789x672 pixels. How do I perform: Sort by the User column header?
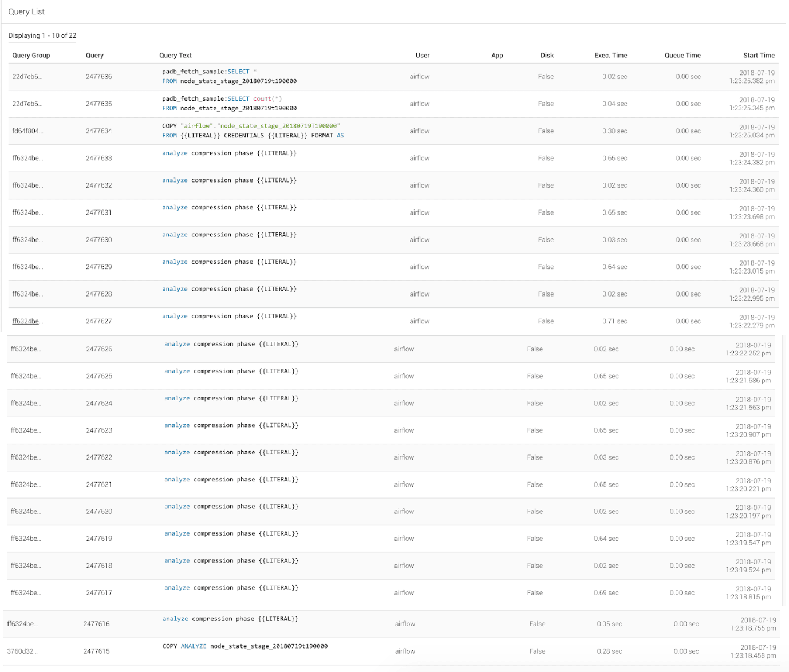pyautogui.click(x=423, y=56)
